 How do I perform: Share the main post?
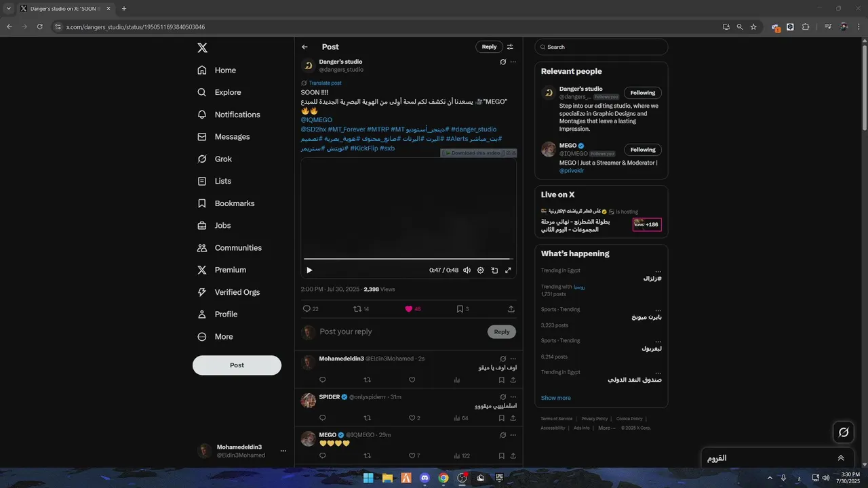click(511, 309)
